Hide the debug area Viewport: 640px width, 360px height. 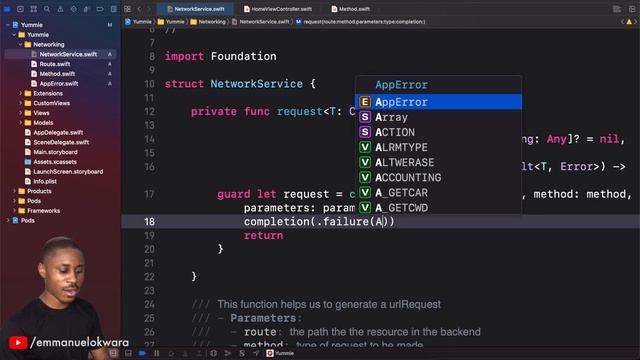click(x=128, y=353)
